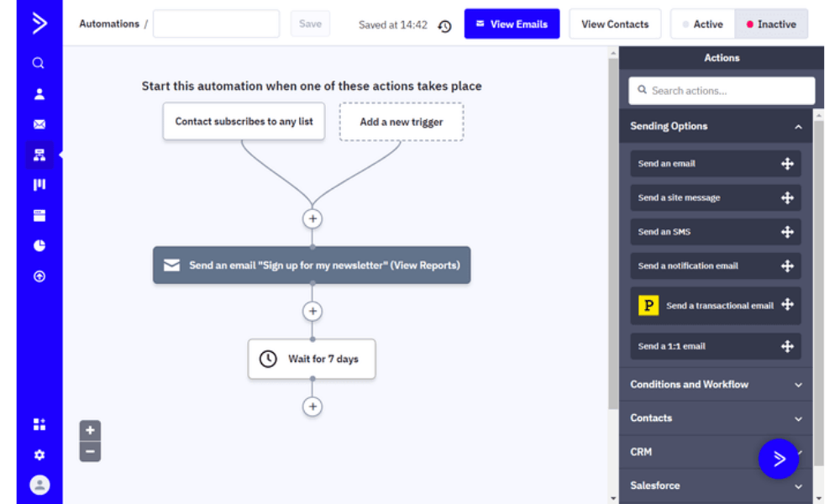Zoom in using the plus control
Screen dimensions: 840x504
[x=90, y=429]
